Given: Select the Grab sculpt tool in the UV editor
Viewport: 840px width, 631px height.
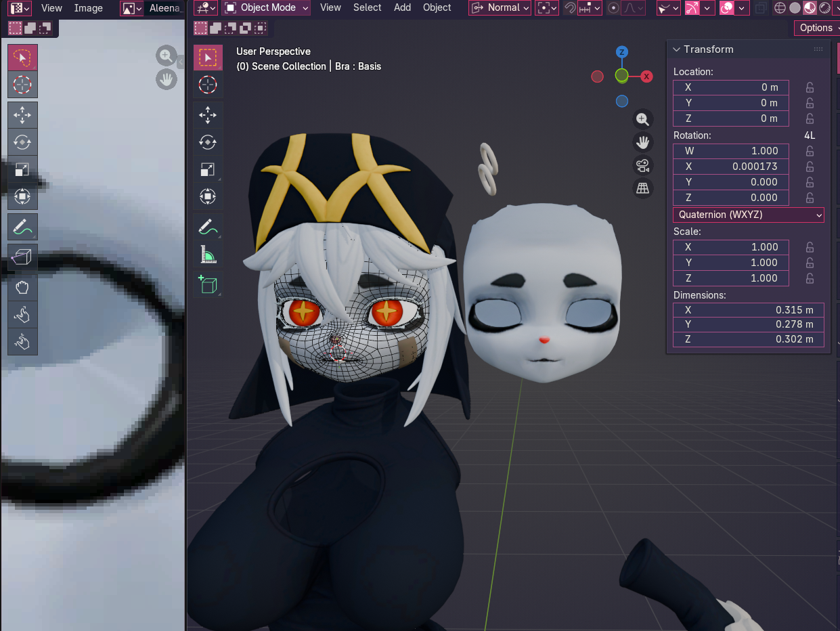Looking at the screenshot, I should click(x=22, y=287).
